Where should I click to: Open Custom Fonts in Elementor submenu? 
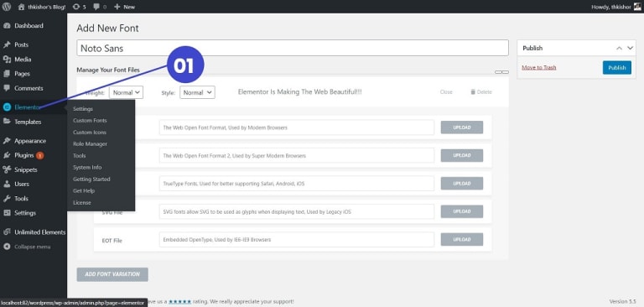click(x=90, y=121)
